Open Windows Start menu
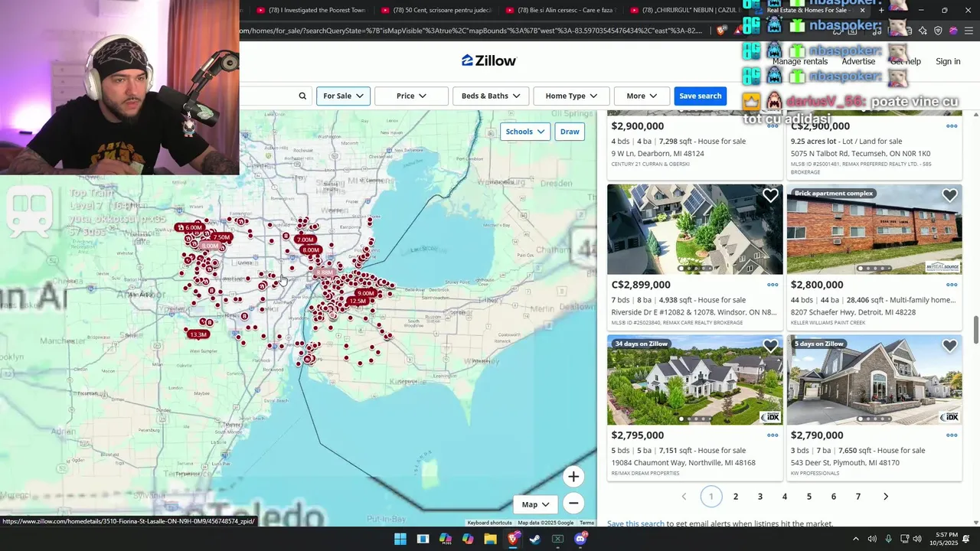 pyautogui.click(x=400, y=539)
